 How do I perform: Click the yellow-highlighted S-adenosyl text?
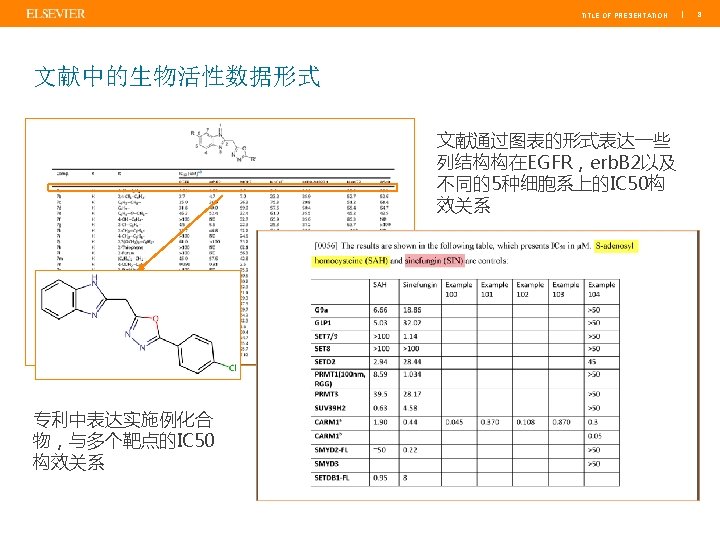click(614, 246)
